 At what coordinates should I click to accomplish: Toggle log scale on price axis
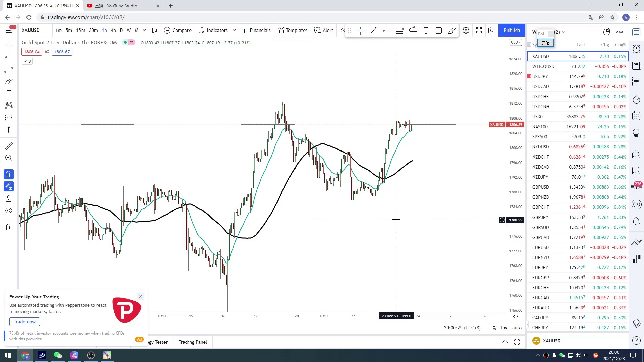click(x=504, y=328)
